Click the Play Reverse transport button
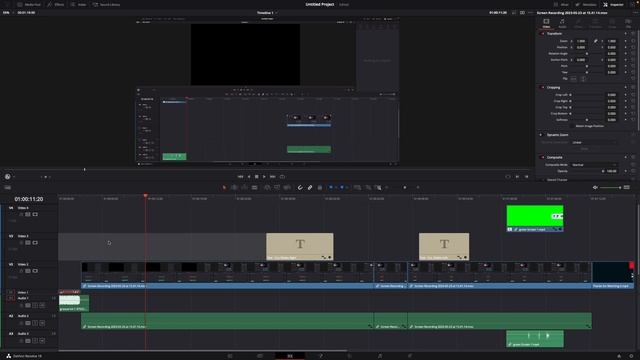 (x=249, y=177)
